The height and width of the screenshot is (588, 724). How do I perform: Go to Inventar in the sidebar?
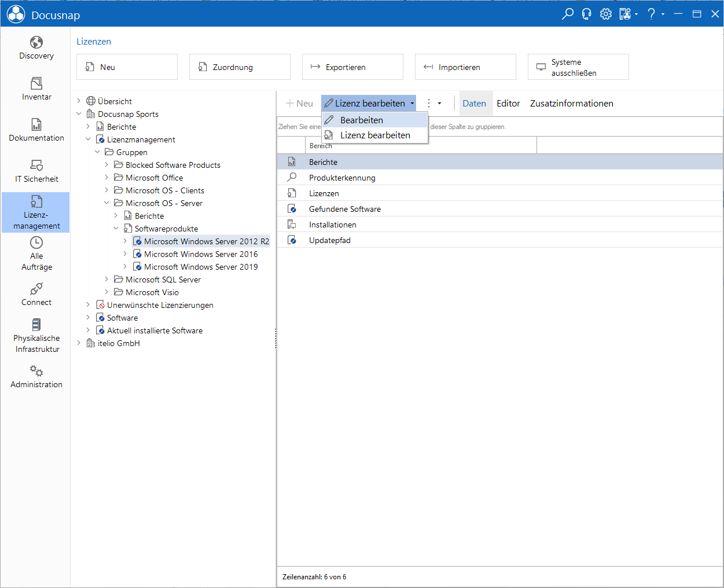pos(36,89)
